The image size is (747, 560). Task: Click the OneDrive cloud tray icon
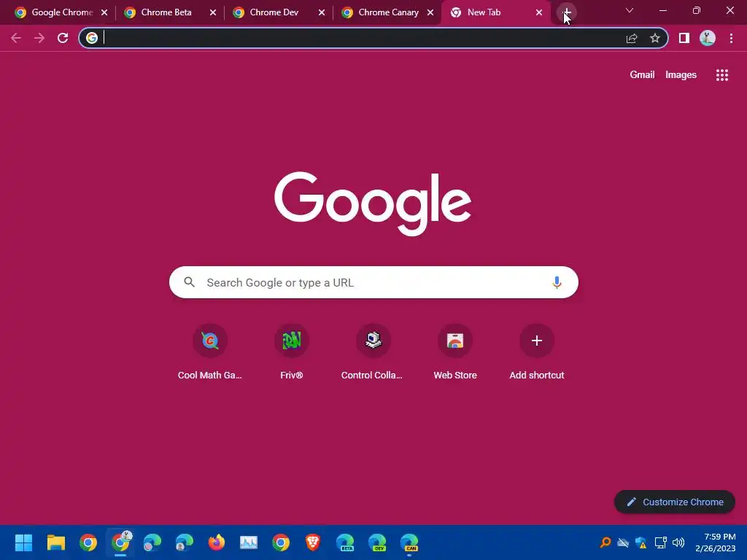pos(623,542)
